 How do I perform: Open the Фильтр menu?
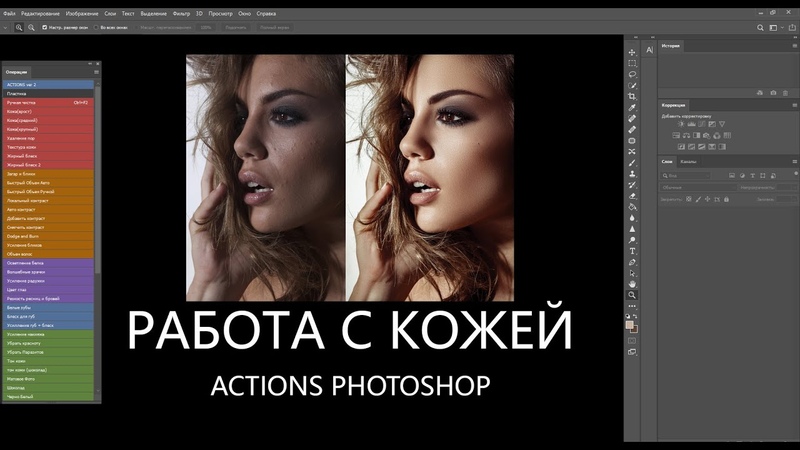tap(181, 14)
